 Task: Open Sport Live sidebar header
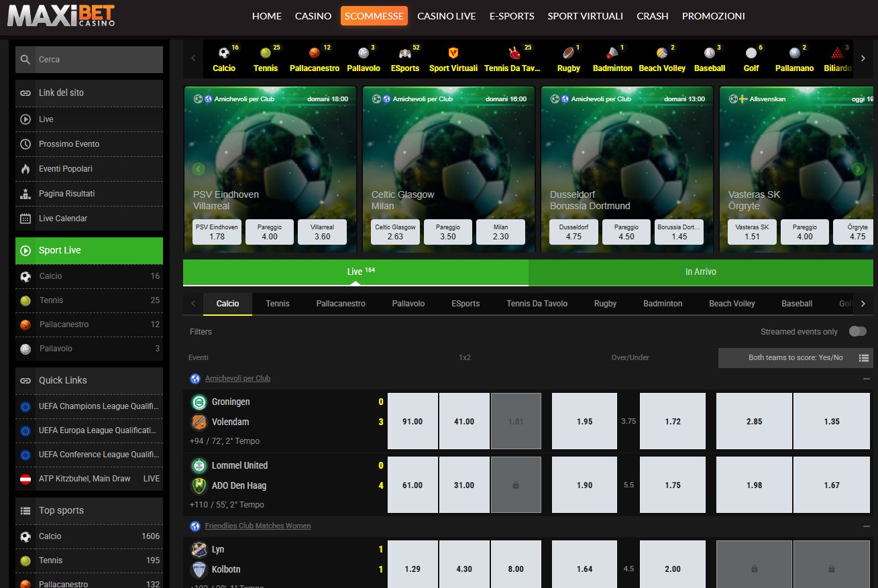tap(89, 251)
